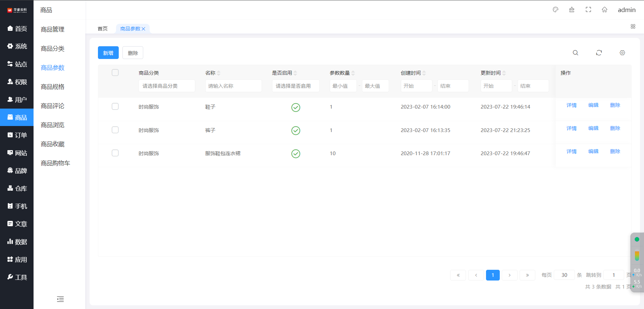Screen dimensions: 644x309
Task: Check the 鞋子 row checkbox
Action: pyautogui.click(x=115, y=107)
